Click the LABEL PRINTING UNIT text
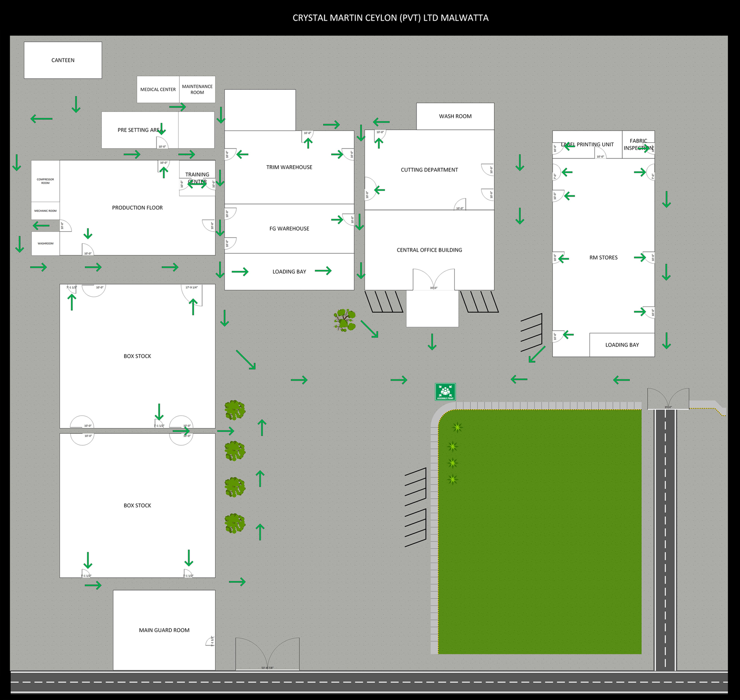The width and height of the screenshot is (740, 700). pyautogui.click(x=587, y=144)
